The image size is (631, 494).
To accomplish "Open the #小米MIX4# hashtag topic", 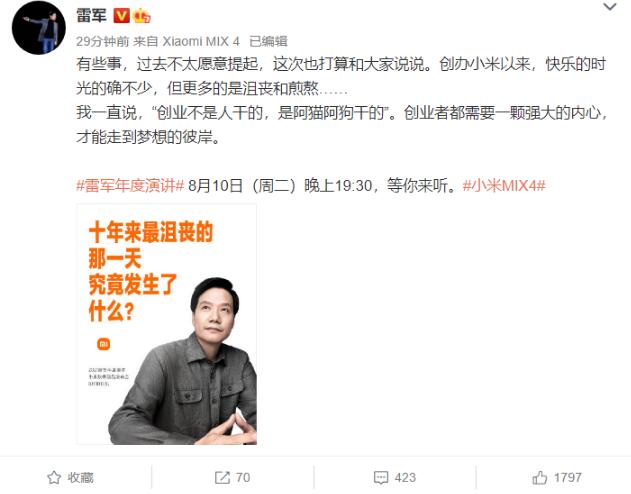I will (504, 185).
